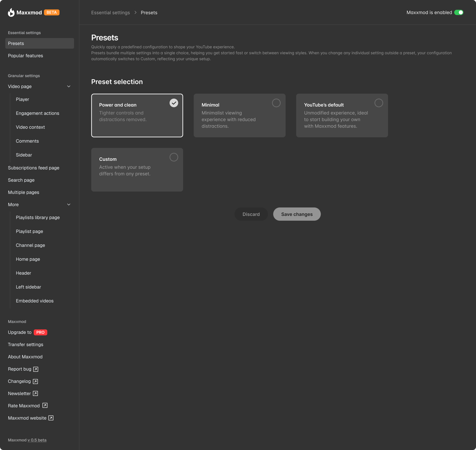Toggle the Maxxmod is enabled switch
Image resolution: width=476 pixels, height=450 pixels.
pyautogui.click(x=459, y=12)
